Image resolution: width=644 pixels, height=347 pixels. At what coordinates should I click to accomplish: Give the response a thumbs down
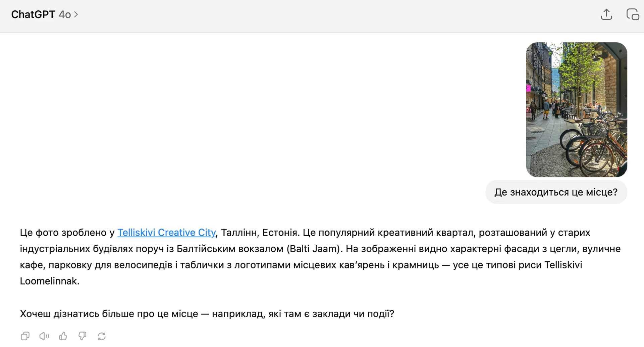82,336
